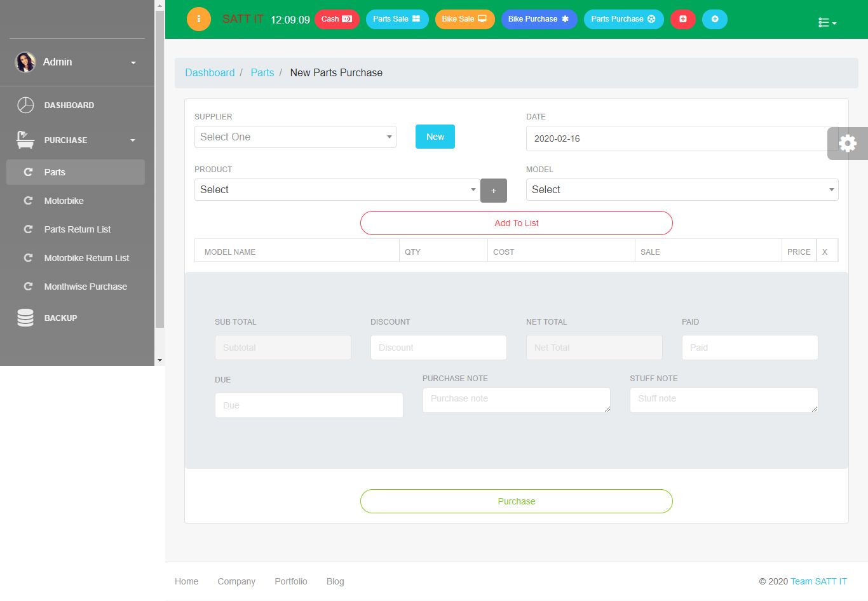Open the Bike Purchase shortcut
The height and width of the screenshot is (601, 868).
click(539, 19)
